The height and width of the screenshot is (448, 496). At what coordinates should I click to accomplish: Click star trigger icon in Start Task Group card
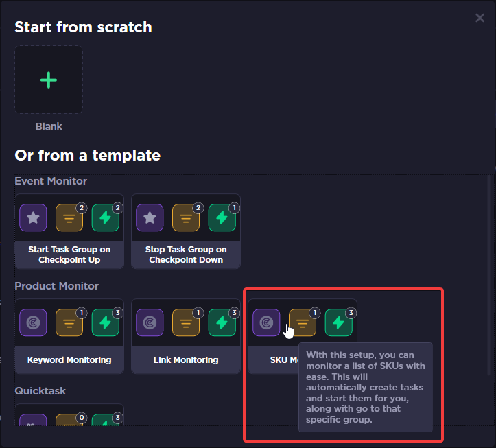[x=33, y=217]
